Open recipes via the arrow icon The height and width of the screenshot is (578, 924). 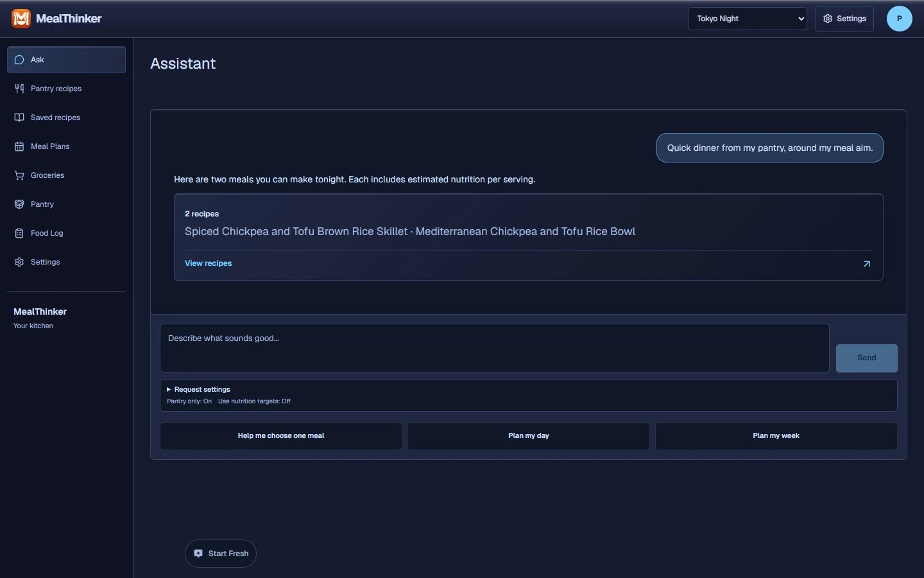(x=867, y=263)
